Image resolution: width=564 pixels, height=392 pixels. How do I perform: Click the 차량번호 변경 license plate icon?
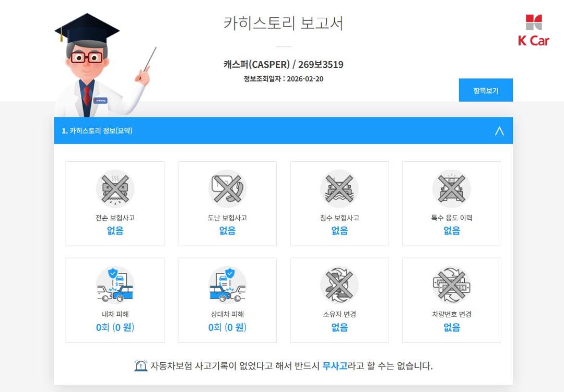[451, 285]
